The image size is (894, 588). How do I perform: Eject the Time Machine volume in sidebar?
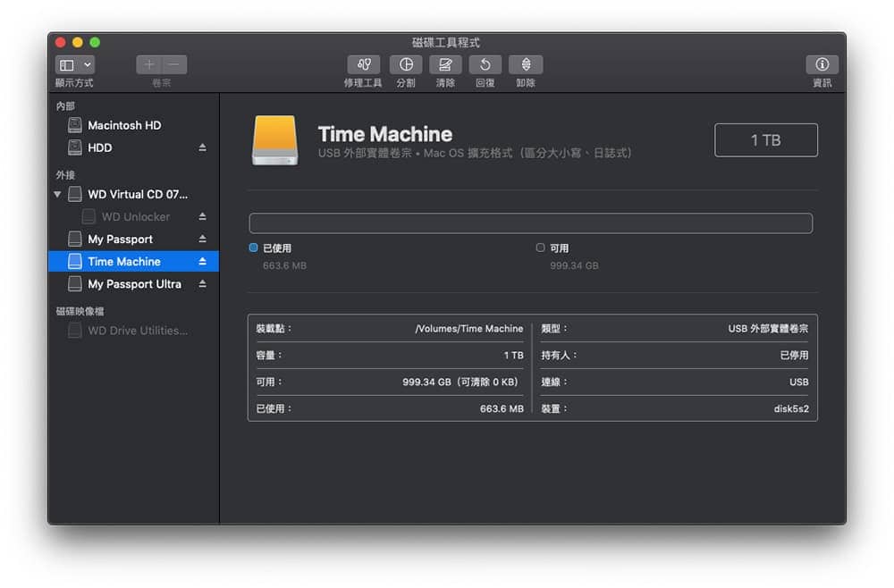pos(202,262)
